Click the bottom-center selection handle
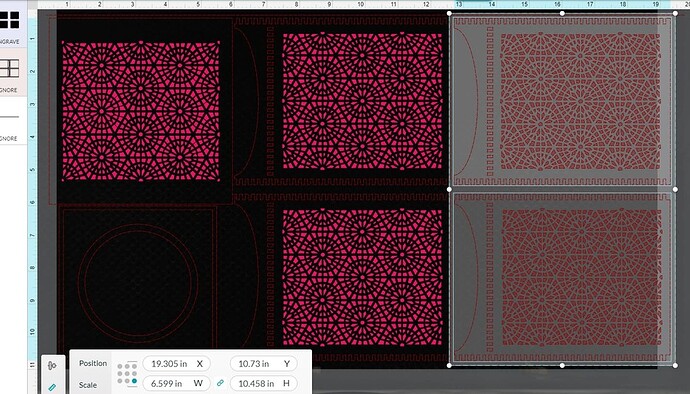 (x=562, y=365)
